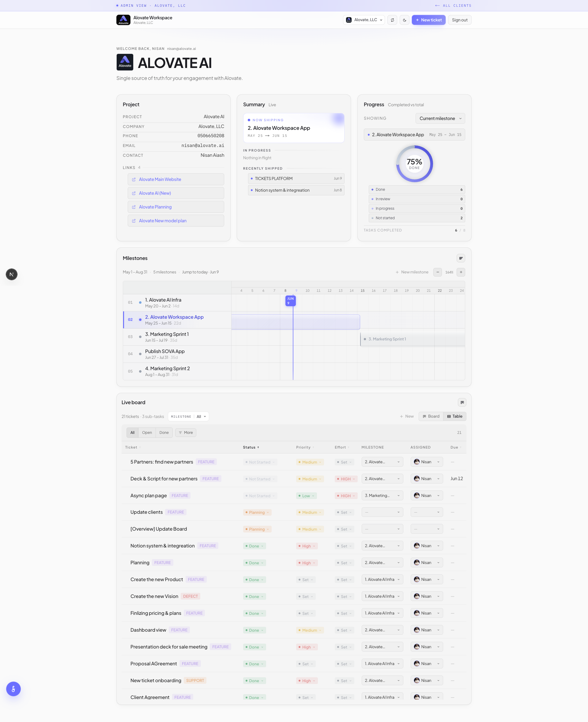Image resolution: width=588 pixels, height=722 pixels.
Task: Click external link icon for Alovate Planning
Action: click(134, 207)
